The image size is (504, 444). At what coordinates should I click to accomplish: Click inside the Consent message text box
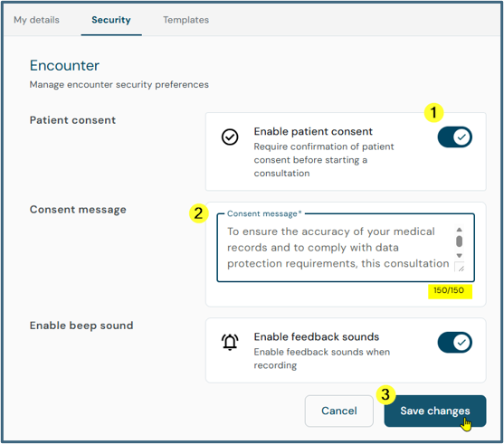(338, 248)
